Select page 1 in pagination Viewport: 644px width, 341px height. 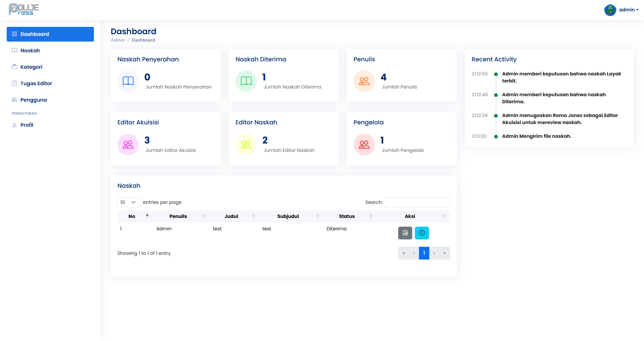(x=424, y=253)
